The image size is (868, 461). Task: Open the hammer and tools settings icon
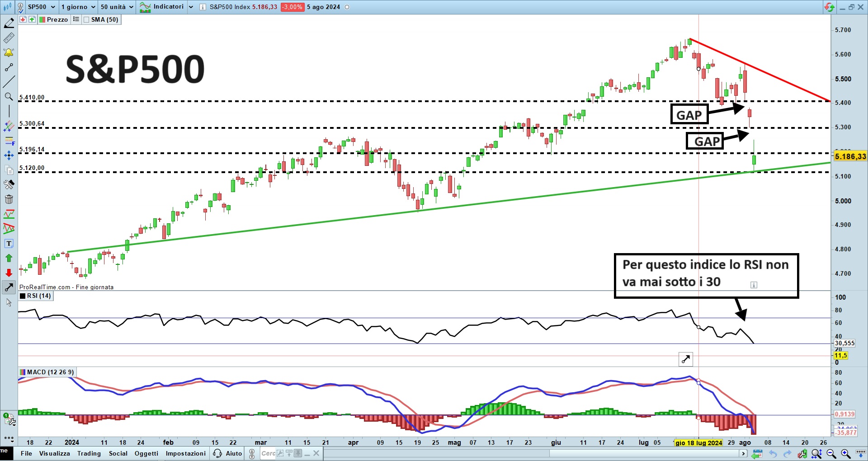(x=9, y=184)
